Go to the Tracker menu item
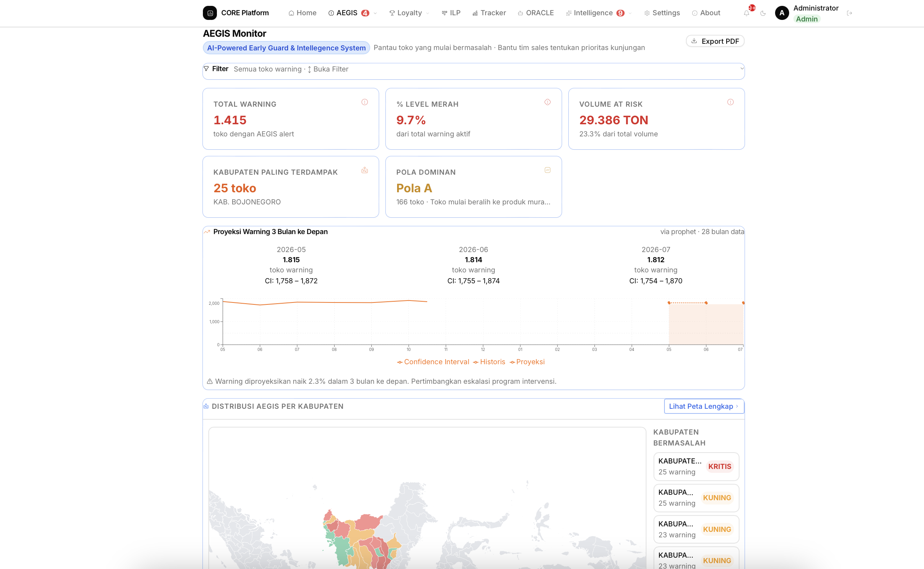This screenshot has width=924, height=569. tap(489, 13)
